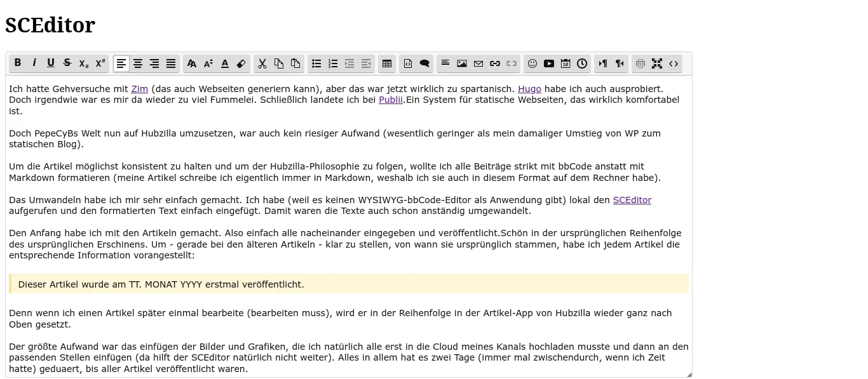Screen dimensions: 868x379
Task: Maximize the editor to fullscreen
Action: pyautogui.click(x=657, y=63)
